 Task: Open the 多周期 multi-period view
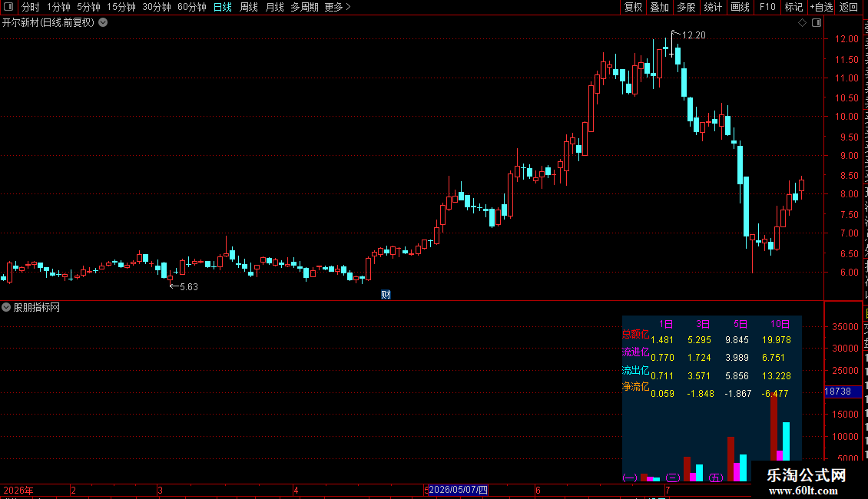click(304, 7)
